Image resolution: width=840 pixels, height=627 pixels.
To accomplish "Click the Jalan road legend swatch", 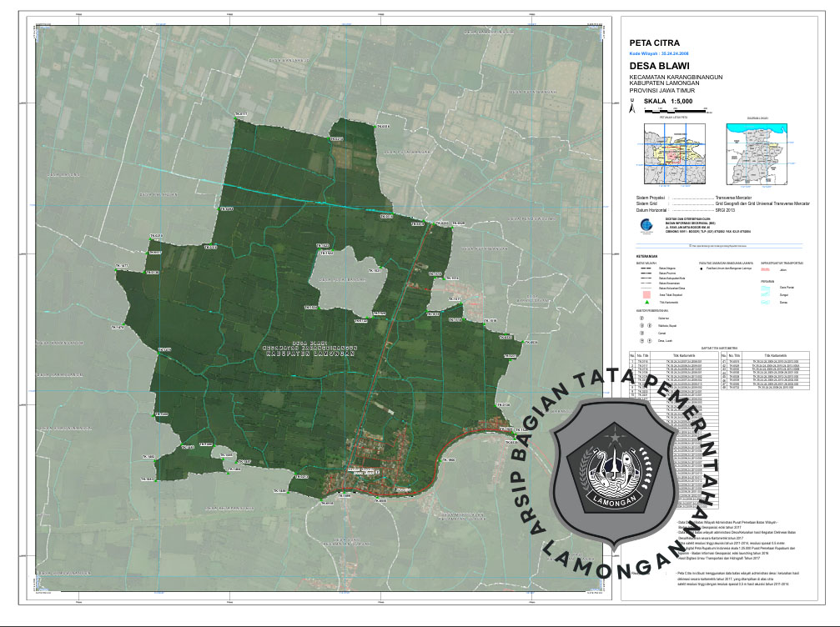I will pos(767,268).
